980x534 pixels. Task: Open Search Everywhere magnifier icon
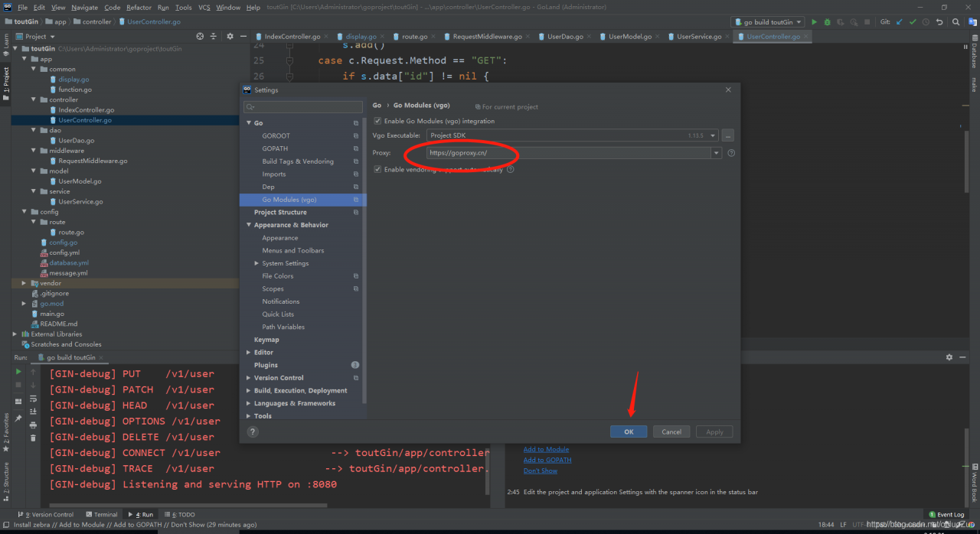click(x=955, y=22)
